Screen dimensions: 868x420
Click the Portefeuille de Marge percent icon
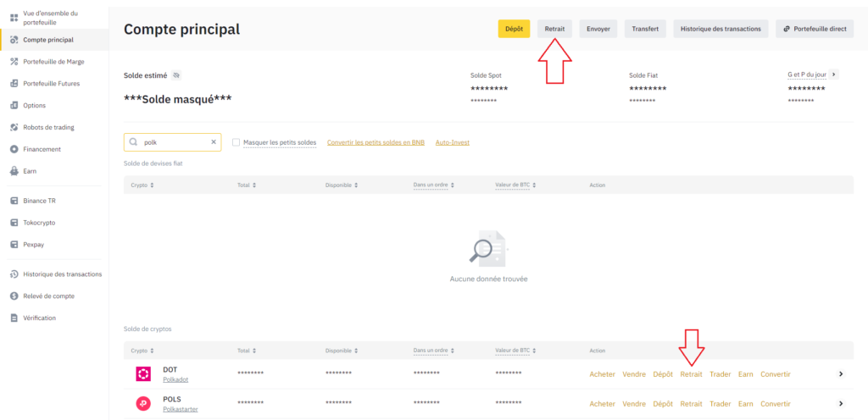(x=14, y=62)
